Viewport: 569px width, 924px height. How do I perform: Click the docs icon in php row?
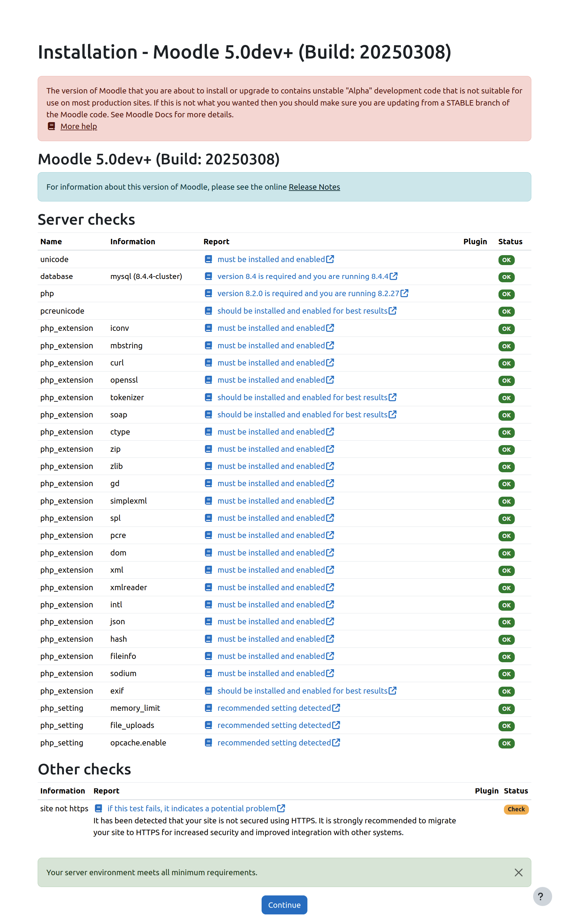pyautogui.click(x=208, y=293)
